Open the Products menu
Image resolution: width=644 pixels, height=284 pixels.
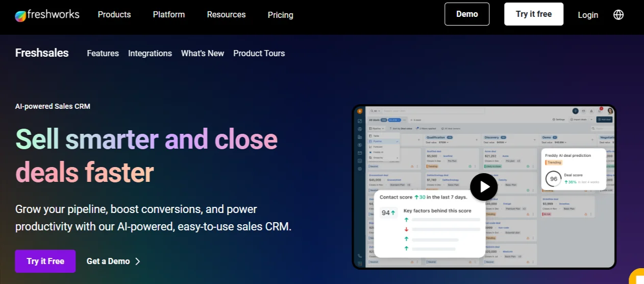click(x=114, y=15)
